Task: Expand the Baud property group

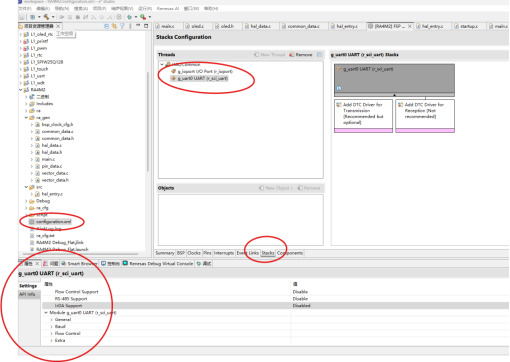Action: (x=51, y=327)
